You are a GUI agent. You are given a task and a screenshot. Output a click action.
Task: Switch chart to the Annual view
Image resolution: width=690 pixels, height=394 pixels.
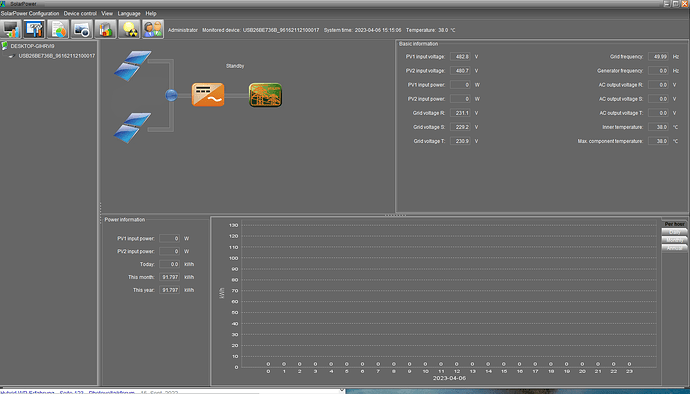[674, 248]
